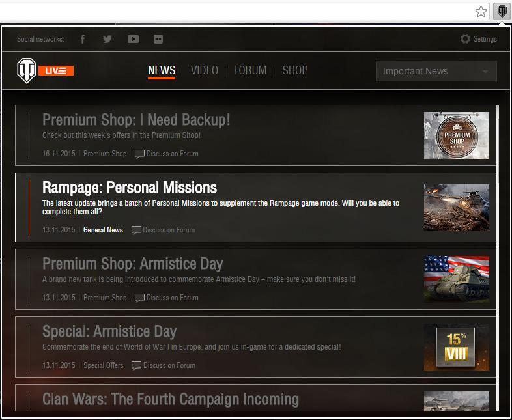The height and width of the screenshot is (420, 512).
Task: Open the Premium Shop badge thumbnail
Action: tap(456, 135)
